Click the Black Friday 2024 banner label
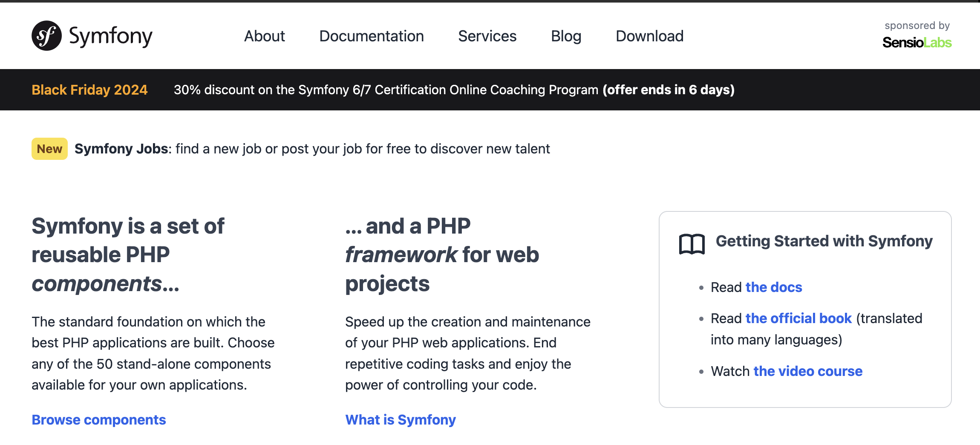This screenshot has width=980, height=445. pyautogui.click(x=89, y=90)
